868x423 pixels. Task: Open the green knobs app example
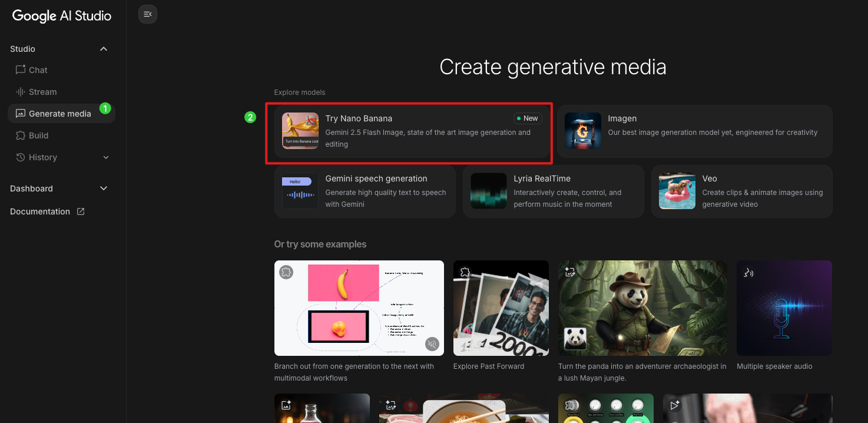tap(606, 408)
